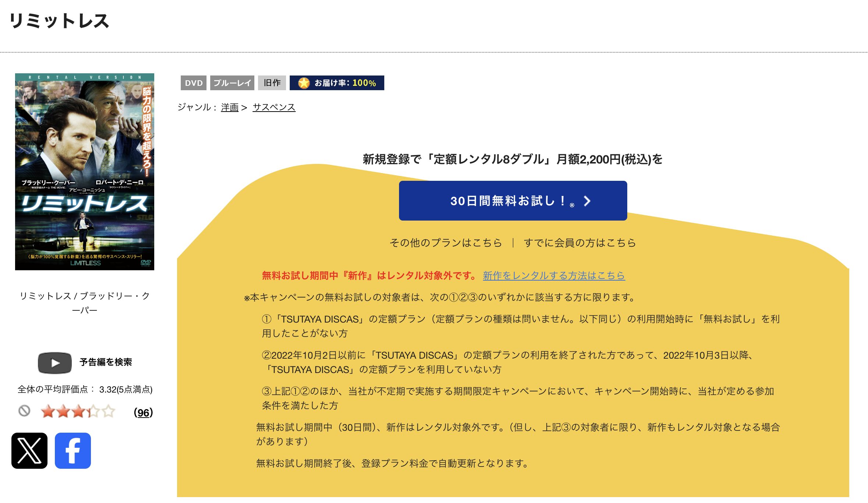Open the リミットレス DVD cover image
Image resolution: width=868 pixels, height=503 pixels.
[x=85, y=172]
